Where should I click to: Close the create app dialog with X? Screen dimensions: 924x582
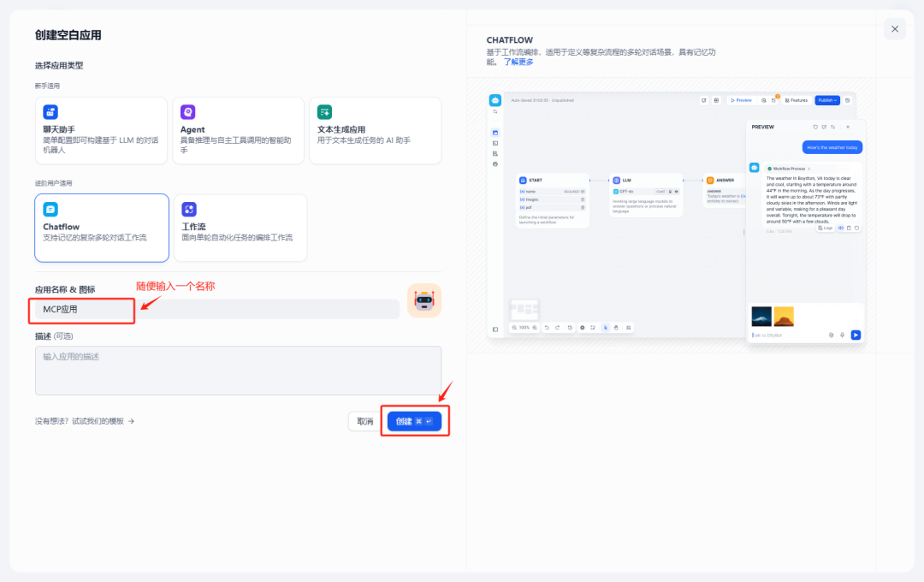coord(895,29)
